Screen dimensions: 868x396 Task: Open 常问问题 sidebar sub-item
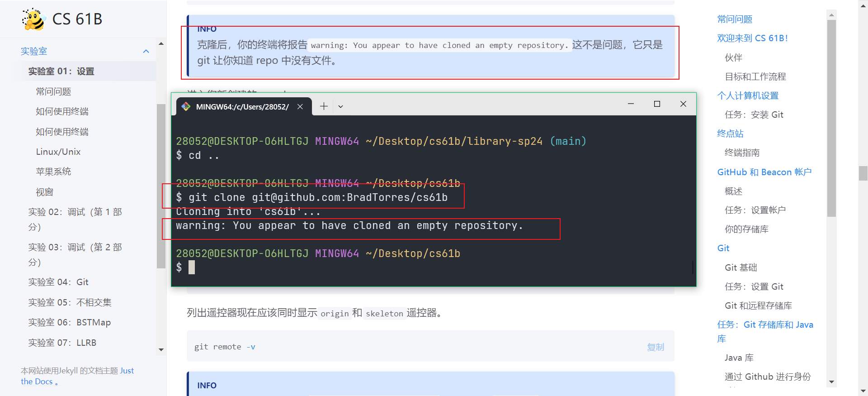point(53,91)
